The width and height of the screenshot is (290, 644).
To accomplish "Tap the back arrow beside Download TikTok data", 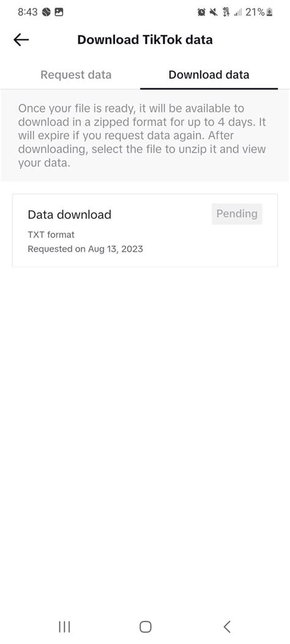I will tap(21, 40).
